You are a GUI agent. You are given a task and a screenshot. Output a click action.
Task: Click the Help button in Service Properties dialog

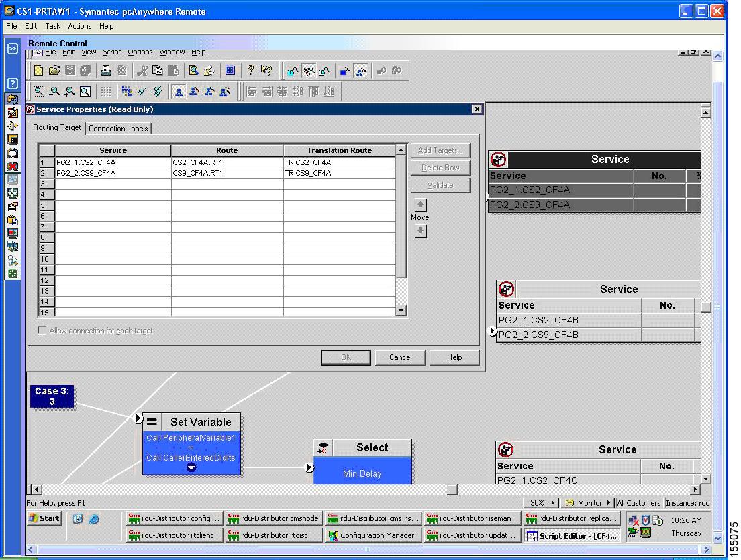pos(454,357)
